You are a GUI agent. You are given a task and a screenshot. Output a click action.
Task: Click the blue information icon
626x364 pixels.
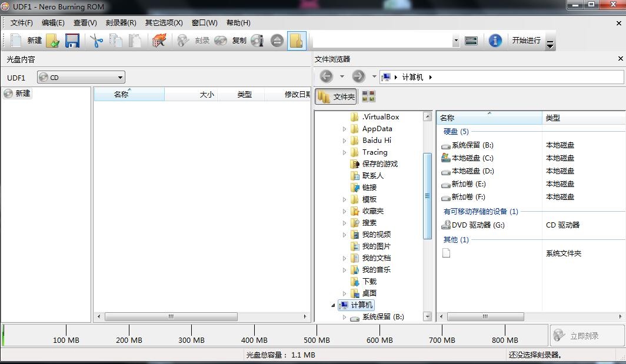[x=495, y=41]
